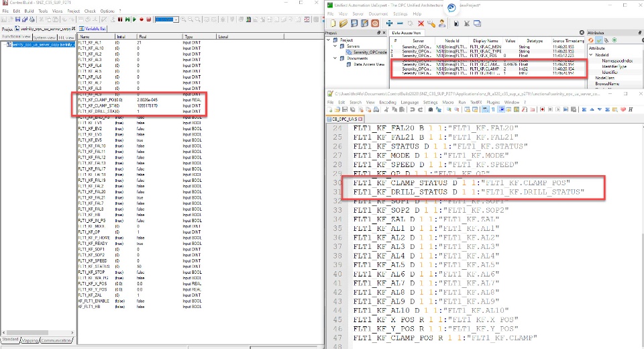
Task: Click the Data Access View tab in UaExpert
Action: pyautogui.click(x=407, y=33)
